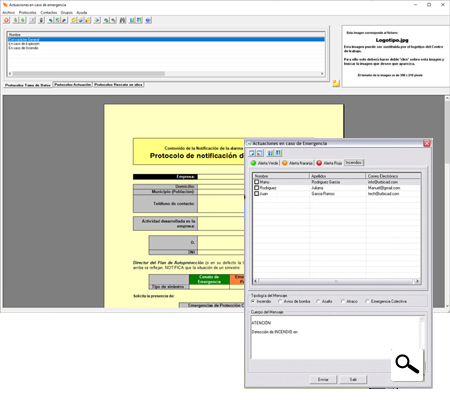Click the binoculars search icon in toolbar

tap(123, 20)
